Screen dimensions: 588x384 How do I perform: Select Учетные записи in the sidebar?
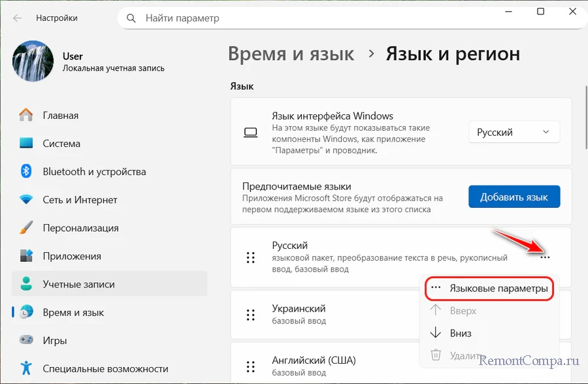click(78, 284)
